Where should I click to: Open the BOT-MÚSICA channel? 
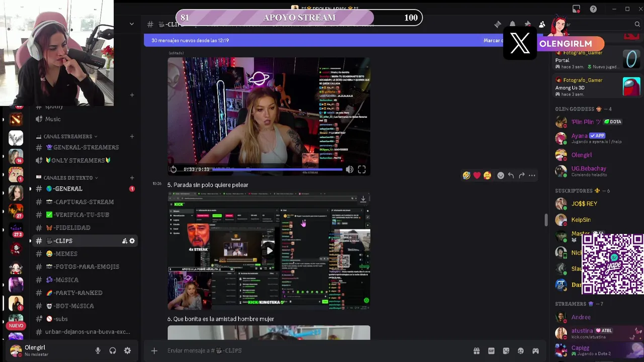coord(84,306)
